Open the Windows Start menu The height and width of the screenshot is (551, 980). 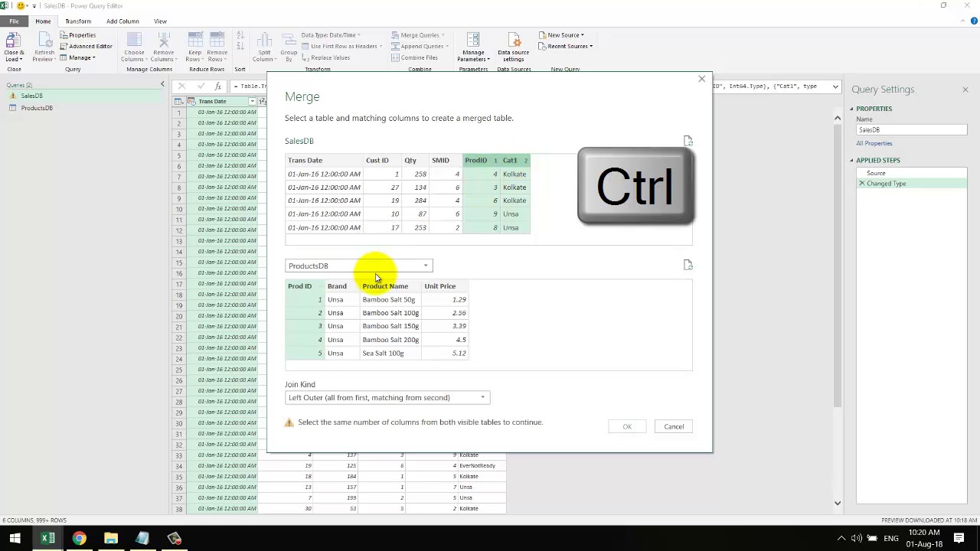click(15, 538)
